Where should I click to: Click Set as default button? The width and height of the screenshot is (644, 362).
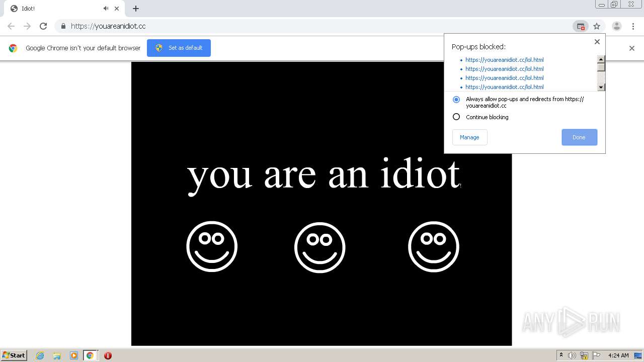coord(179,48)
